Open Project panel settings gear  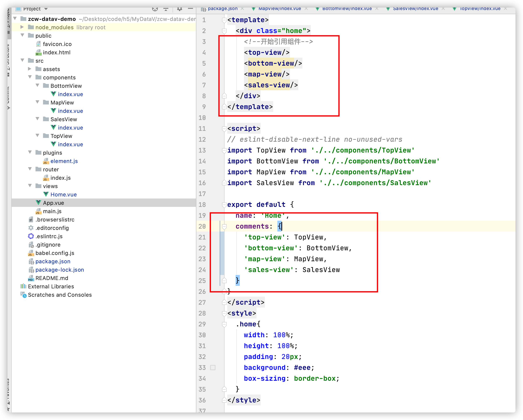point(179,9)
